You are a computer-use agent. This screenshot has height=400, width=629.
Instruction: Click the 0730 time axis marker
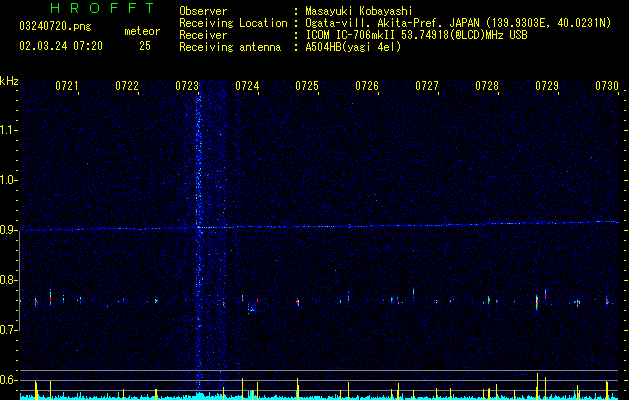607,85
